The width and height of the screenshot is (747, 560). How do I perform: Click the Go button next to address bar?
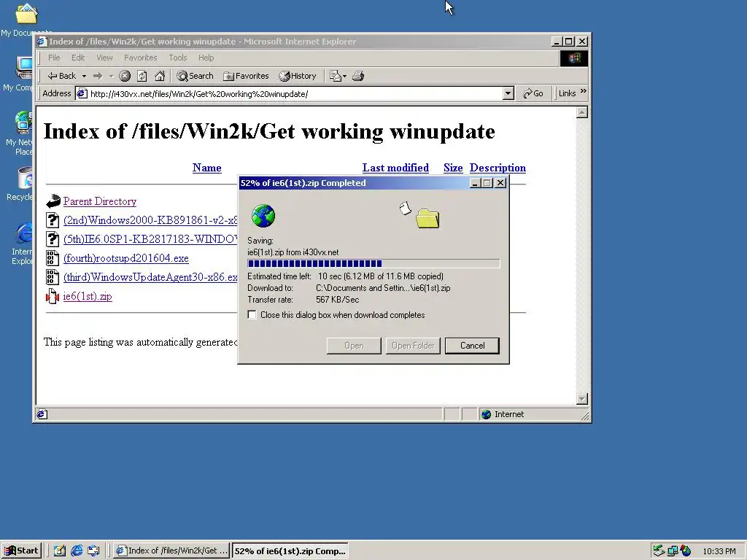(x=533, y=93)
